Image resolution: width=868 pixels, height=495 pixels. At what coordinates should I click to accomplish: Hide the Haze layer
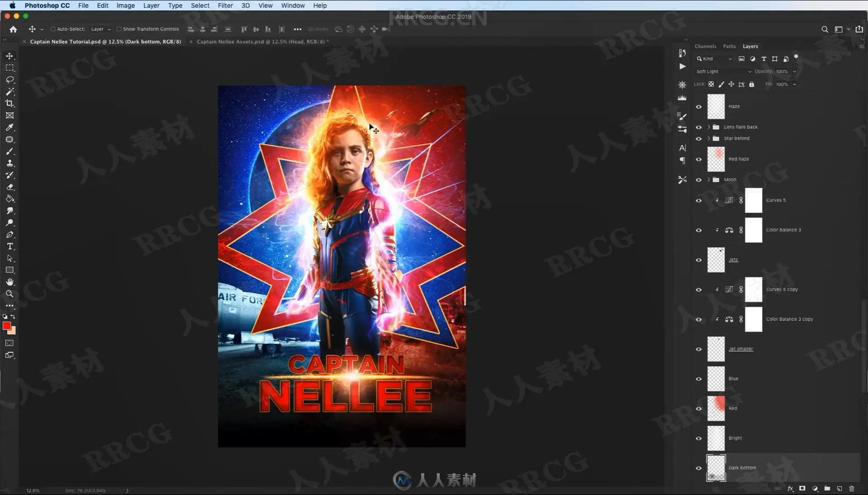pos(698,107)
